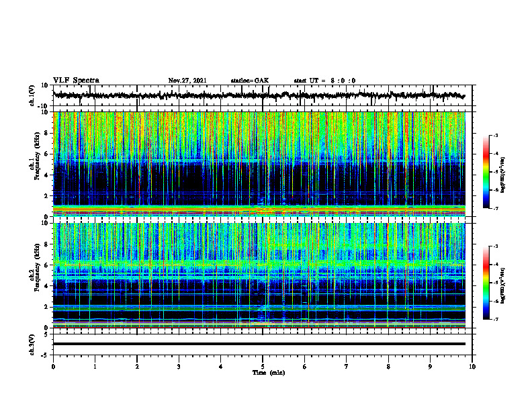This screenshot has height=411, width=532.
Task: Click time axis tick label "1"
Action: pyautogui.click(x=95, y=367)
